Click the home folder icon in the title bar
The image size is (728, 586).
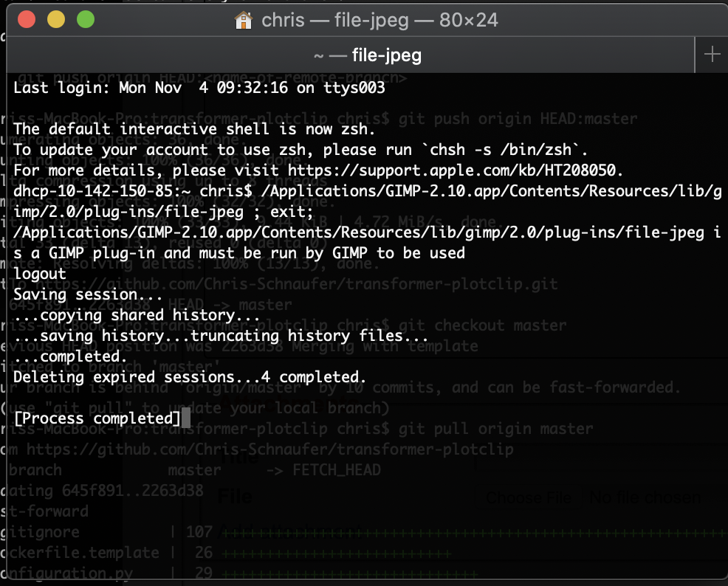(x=244, y=21)
